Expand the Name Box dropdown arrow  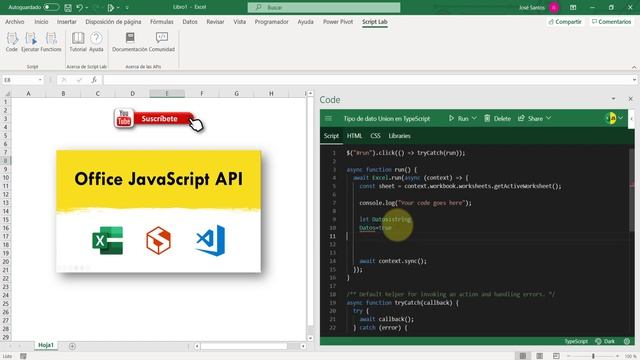point(40,80)
